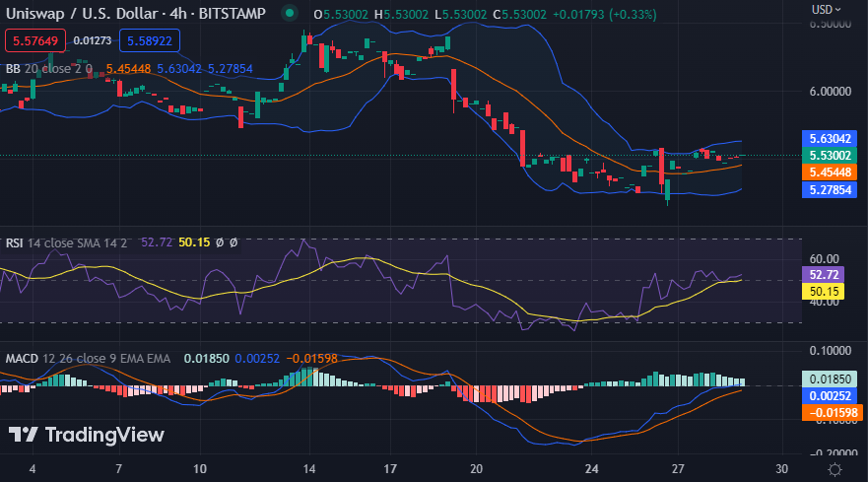Click date 4 on the time axis

click(x=33, y=469)
